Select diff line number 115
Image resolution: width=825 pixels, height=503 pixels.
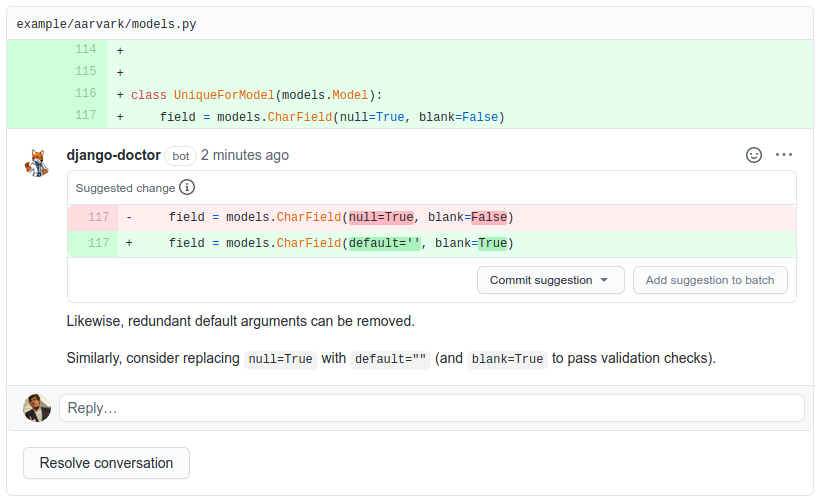point(85,72)
